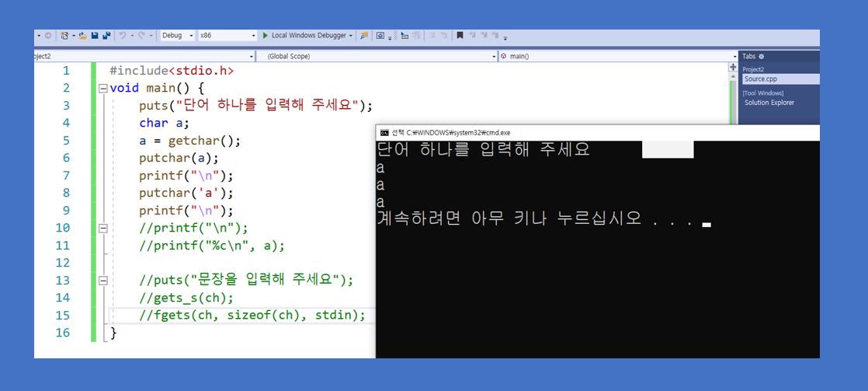This screenshot has height=391, width=868.
Task: Open dropdown arrow next to Local Windows Debugger
Action: click(x=351, y=36)
